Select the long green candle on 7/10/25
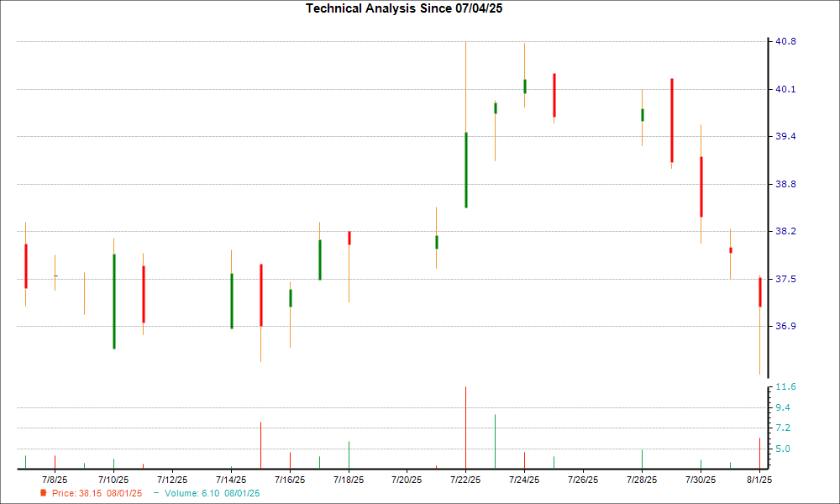The image size is (840, 504). tap(114, 302)
